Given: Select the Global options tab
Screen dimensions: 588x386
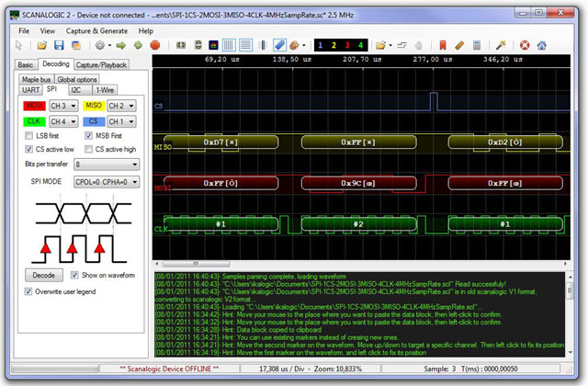Looking at the screenshot, I should (x=77, y=79).
